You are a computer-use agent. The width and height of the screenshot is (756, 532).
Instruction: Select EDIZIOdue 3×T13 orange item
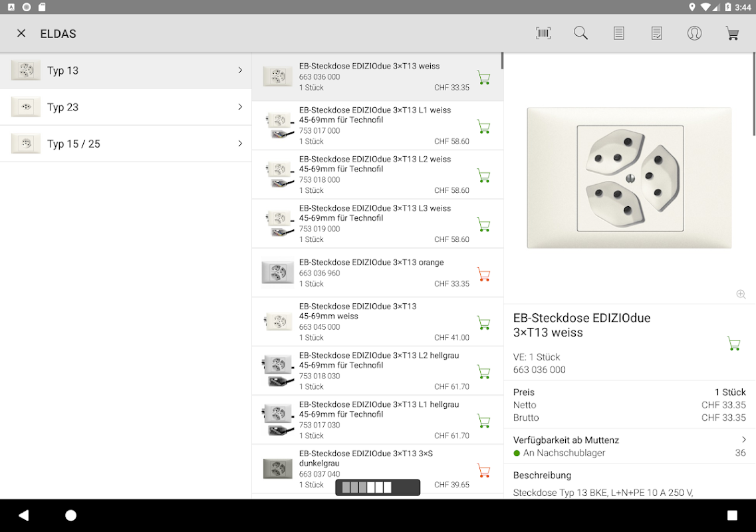click(x=378, y=273)
